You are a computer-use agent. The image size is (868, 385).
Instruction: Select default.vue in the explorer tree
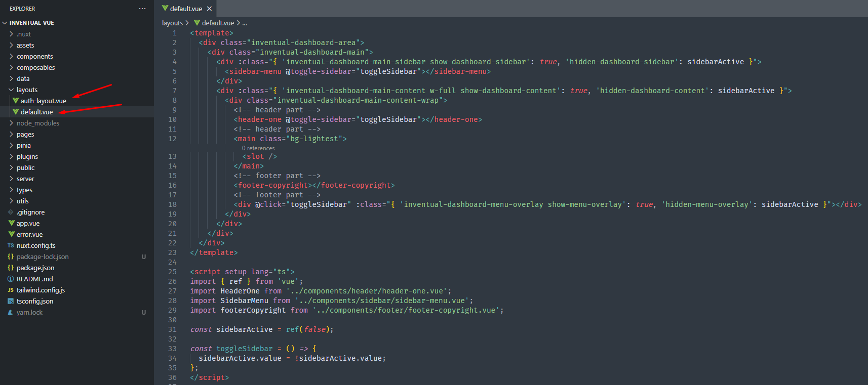pos(77,112)
